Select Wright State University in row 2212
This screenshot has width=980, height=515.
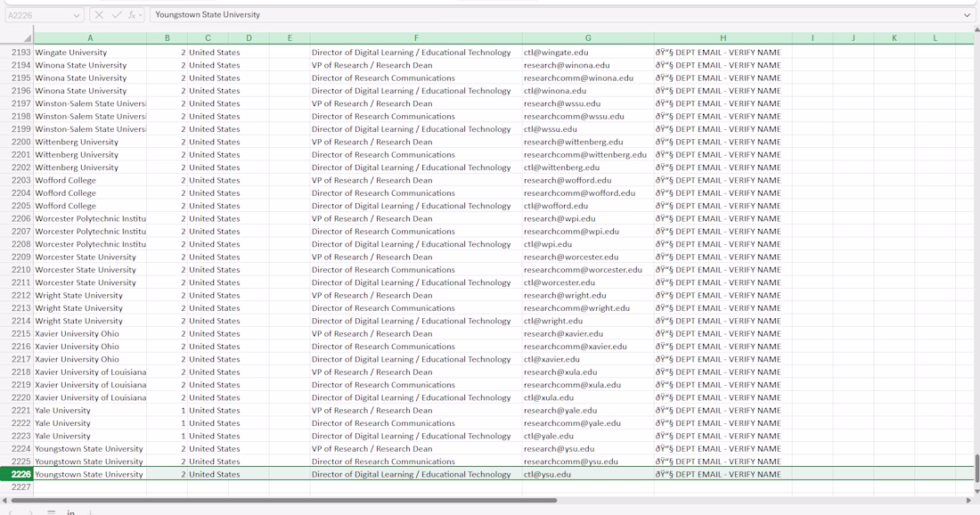pyautogui.click(x=90, y=296)
